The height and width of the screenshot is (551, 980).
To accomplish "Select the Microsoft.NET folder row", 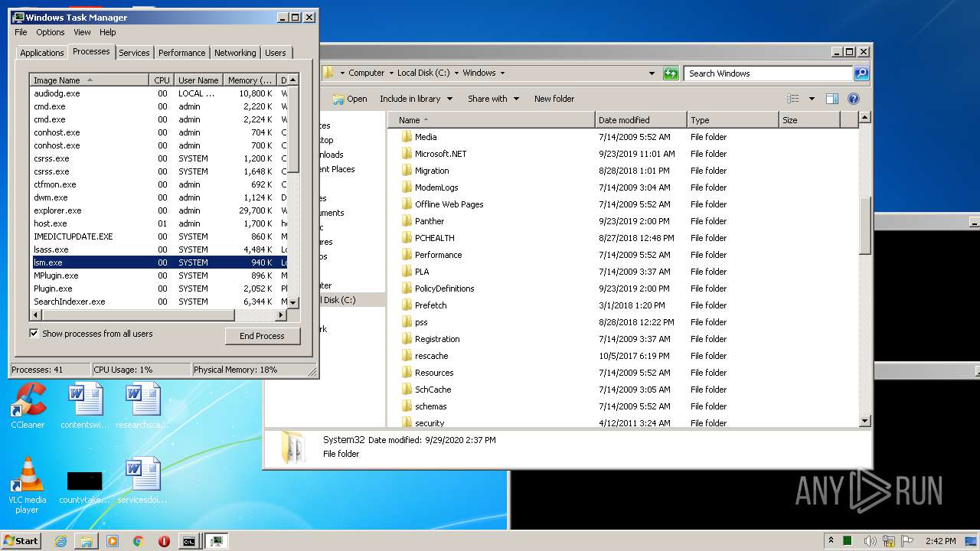I will (622, 154).
